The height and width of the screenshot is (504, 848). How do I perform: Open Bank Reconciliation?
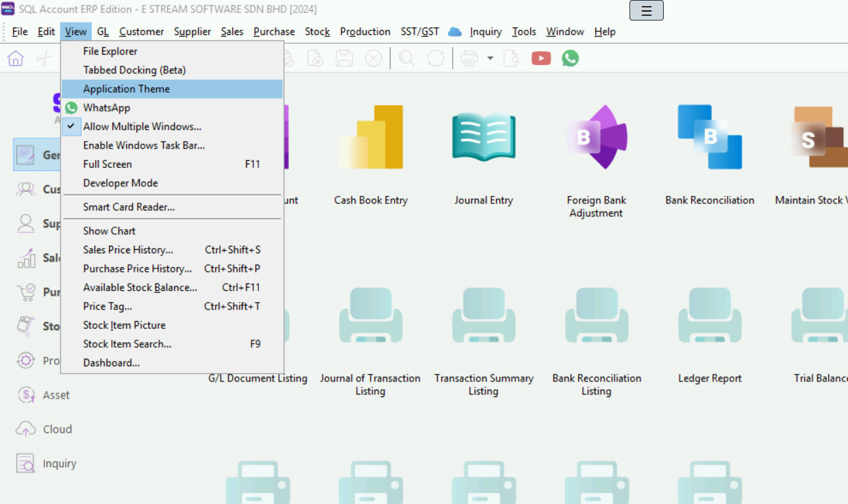[x=710, y=137]
